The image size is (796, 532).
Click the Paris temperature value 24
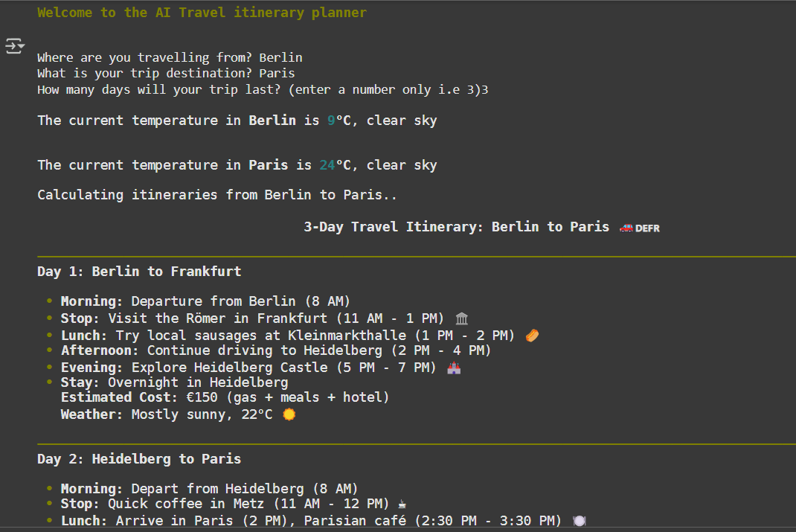327,165
